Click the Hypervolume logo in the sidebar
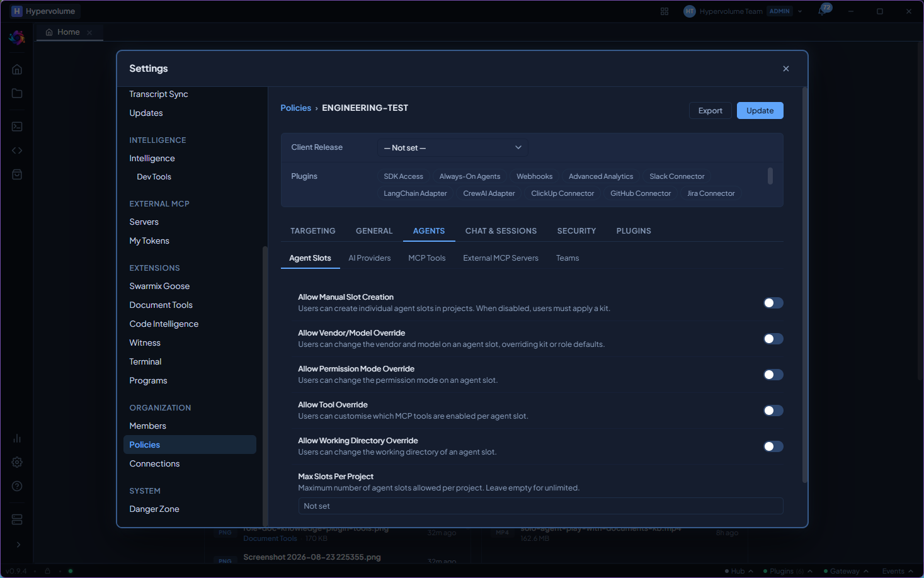This screenshot has height=578, width=924. pyautogui.click(x=16, y=38)
